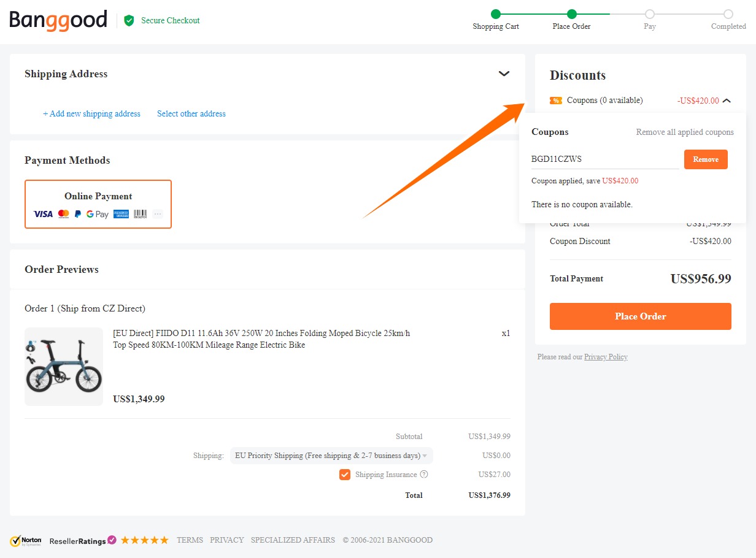The width and height of the screenshot is (756, 558).
Task: Click Select other address link
Action: [x=191, y=113]
